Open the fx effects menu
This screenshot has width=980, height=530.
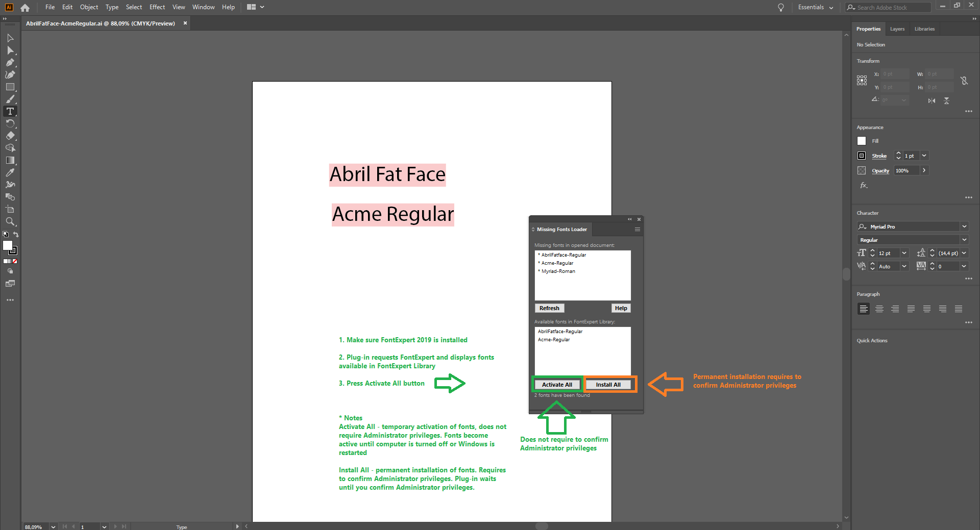864,185
